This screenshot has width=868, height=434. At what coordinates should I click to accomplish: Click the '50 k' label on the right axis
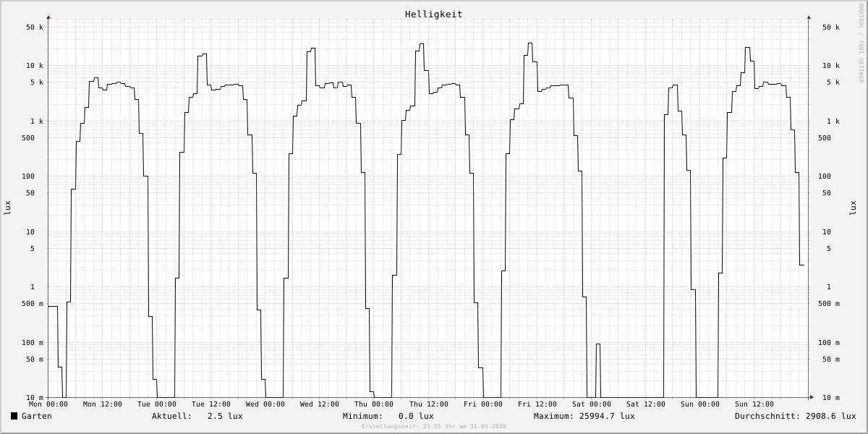(x=831, y=27)
